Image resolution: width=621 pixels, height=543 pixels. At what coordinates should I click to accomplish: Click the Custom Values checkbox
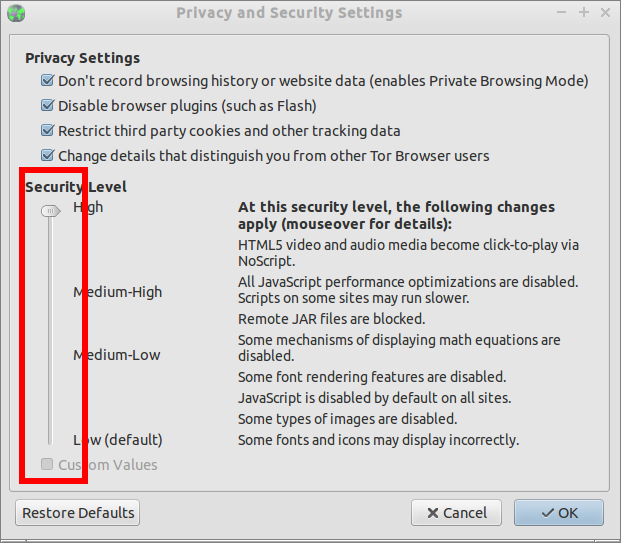[x=47, y=465]
